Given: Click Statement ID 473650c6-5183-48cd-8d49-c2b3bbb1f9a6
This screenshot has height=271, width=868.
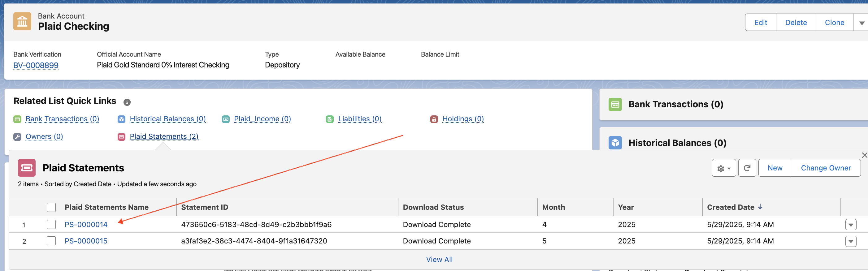Looking at the screenshot, I should click(x=256, y=225).
